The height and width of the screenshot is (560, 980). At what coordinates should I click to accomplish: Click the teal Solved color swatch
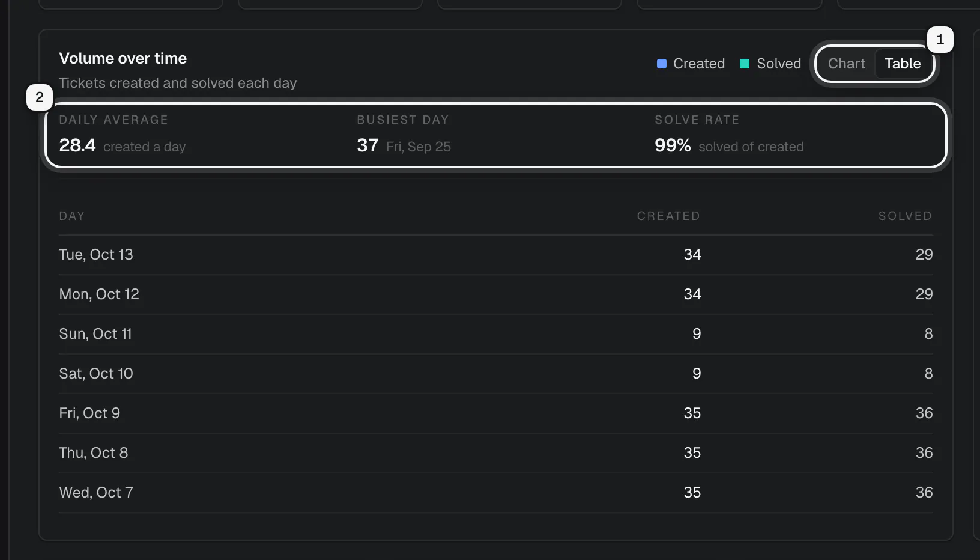point(745,64)
